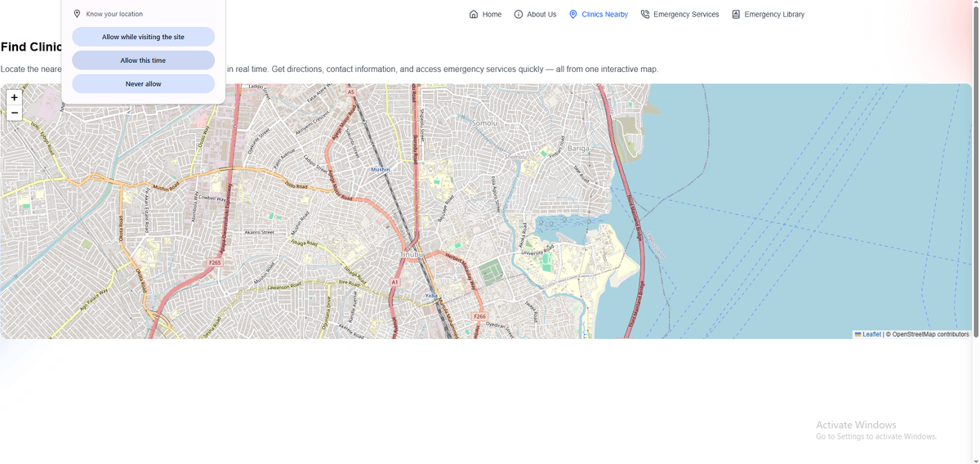
Task: Select Allow this time for location
Action: point(143,60)
